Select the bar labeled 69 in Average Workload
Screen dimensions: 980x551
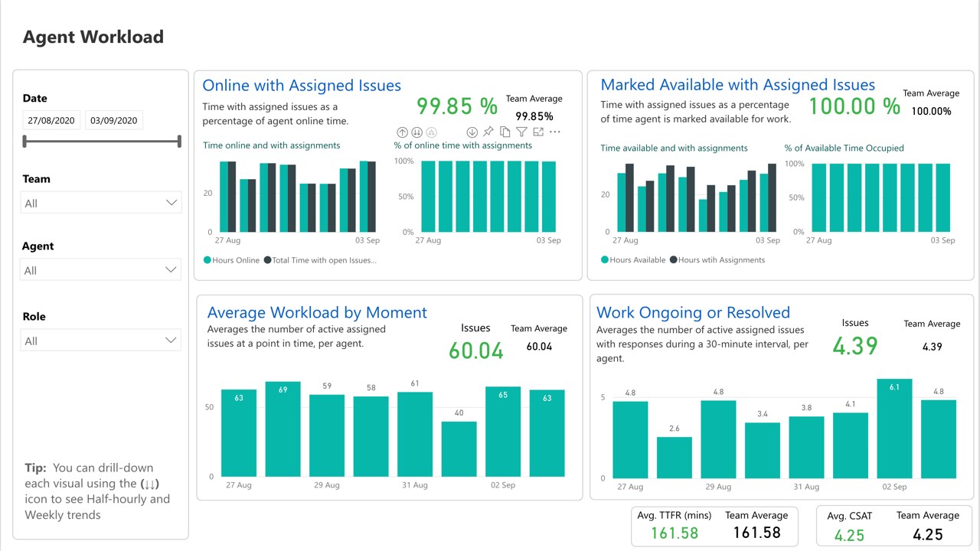click(283, 429)
